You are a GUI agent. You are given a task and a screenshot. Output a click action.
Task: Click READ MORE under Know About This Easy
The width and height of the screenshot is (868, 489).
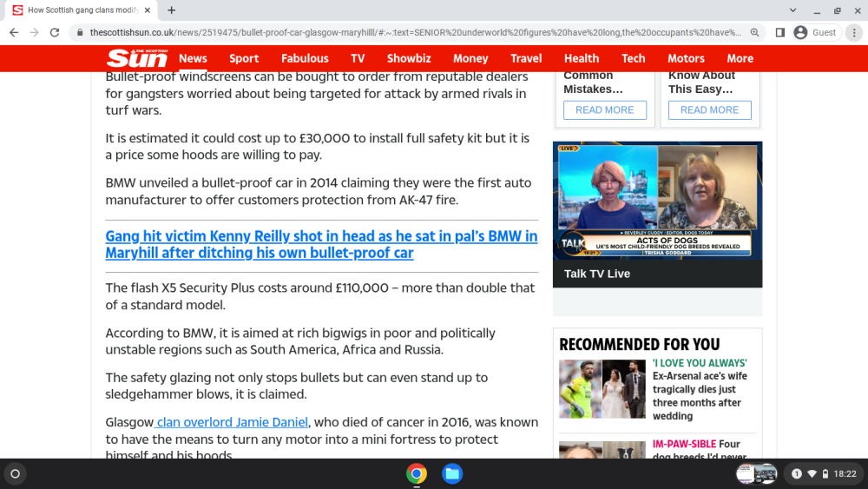(x=710, y=109)
